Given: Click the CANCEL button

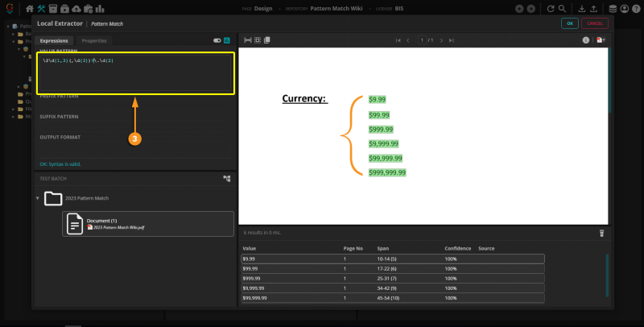Looking at the screenshot, I should click(x=595, y=23).
